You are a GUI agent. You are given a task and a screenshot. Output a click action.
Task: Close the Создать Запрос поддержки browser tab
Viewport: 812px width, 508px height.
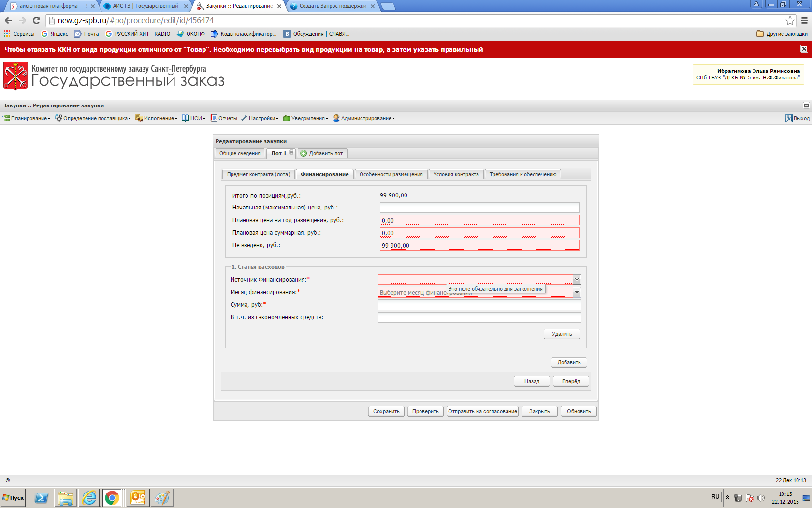[373, 6]
